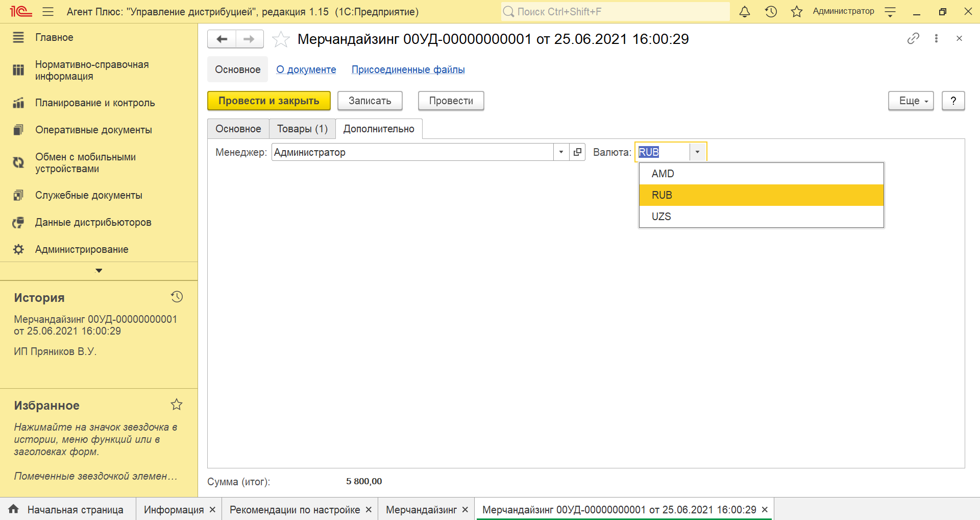Click Провести и закрыть button
Viewport: 980px width, 520px height.
point(269,101)
